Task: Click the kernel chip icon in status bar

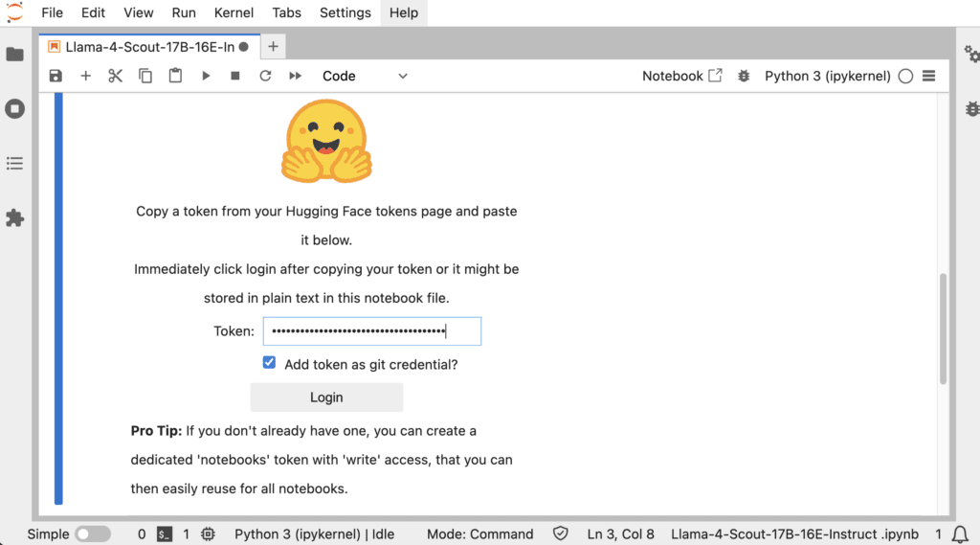Action: point(208,534)
